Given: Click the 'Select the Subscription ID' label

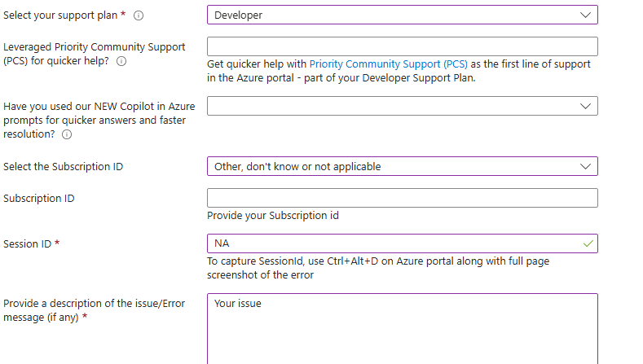Looking at the screenshot, I should [x=63, y=167].
